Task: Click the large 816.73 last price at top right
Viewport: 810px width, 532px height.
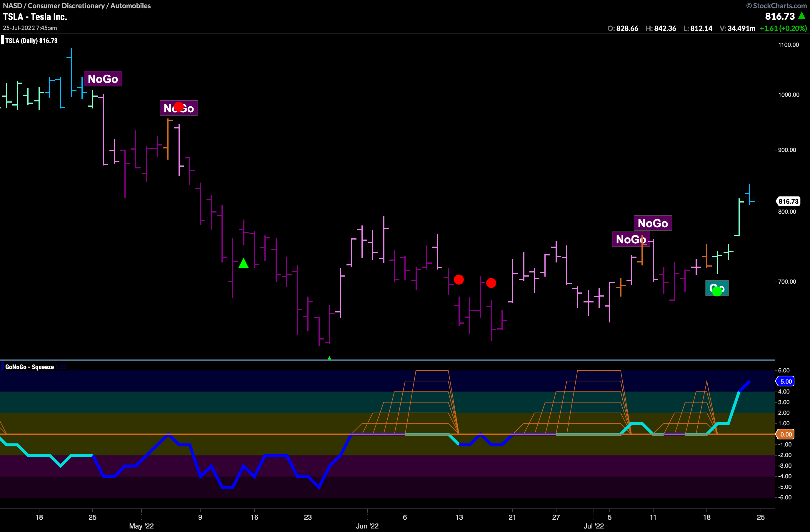Action: click(x=780, y=16)
